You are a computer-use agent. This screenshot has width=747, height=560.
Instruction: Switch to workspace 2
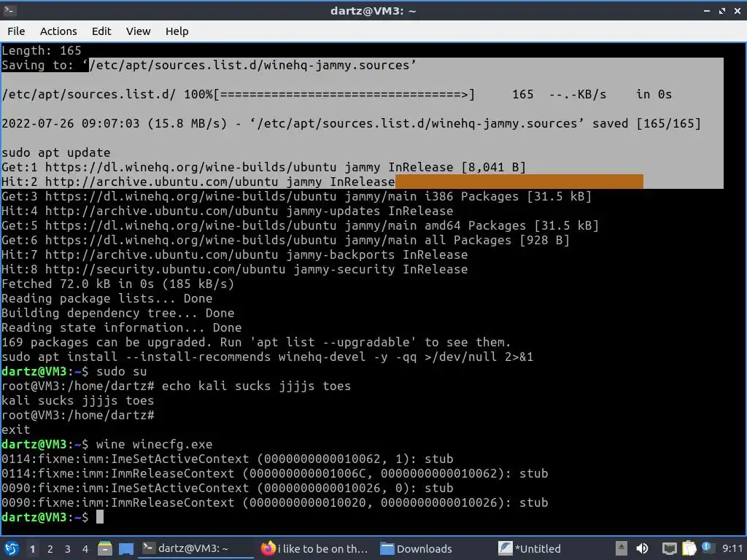coord(50,549)
